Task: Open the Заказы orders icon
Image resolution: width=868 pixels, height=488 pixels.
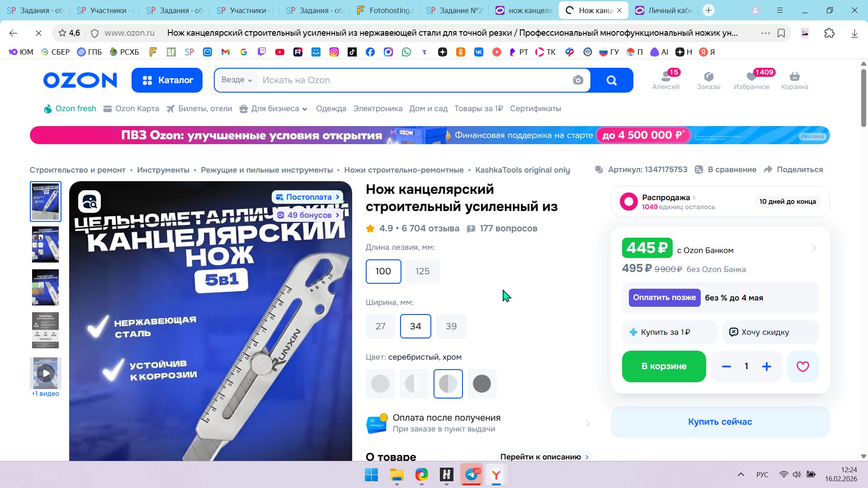Action: tap(708, 80)
